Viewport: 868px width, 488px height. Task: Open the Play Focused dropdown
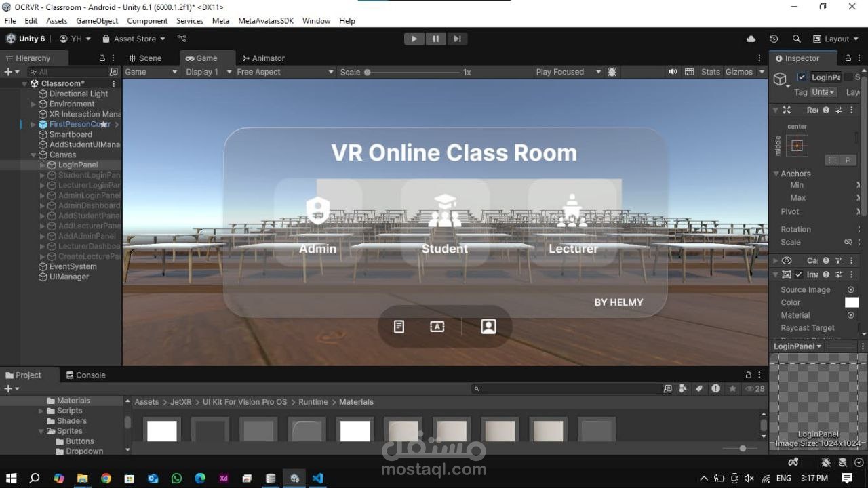coord(568,72)
